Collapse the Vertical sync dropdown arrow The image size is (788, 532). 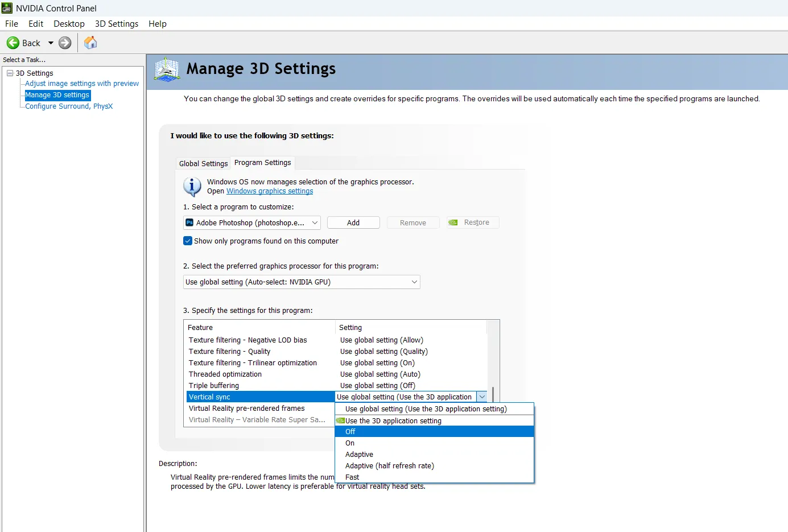tap(482, 397)
